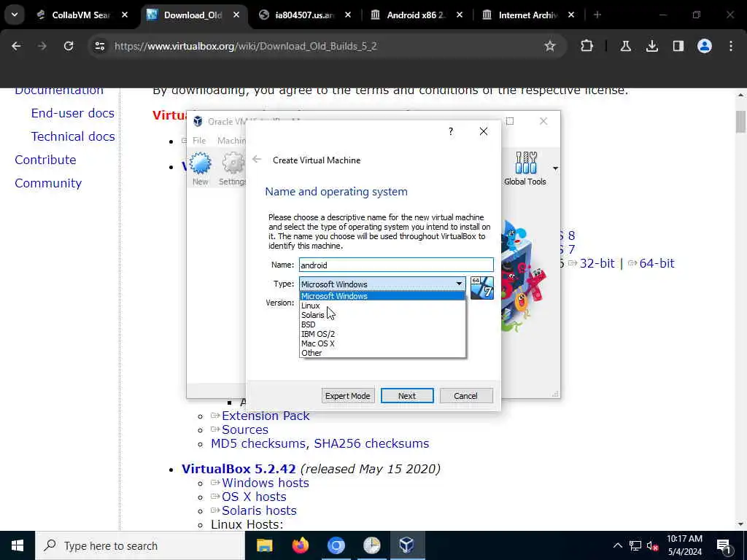Click the Next button

click(407, 396)
